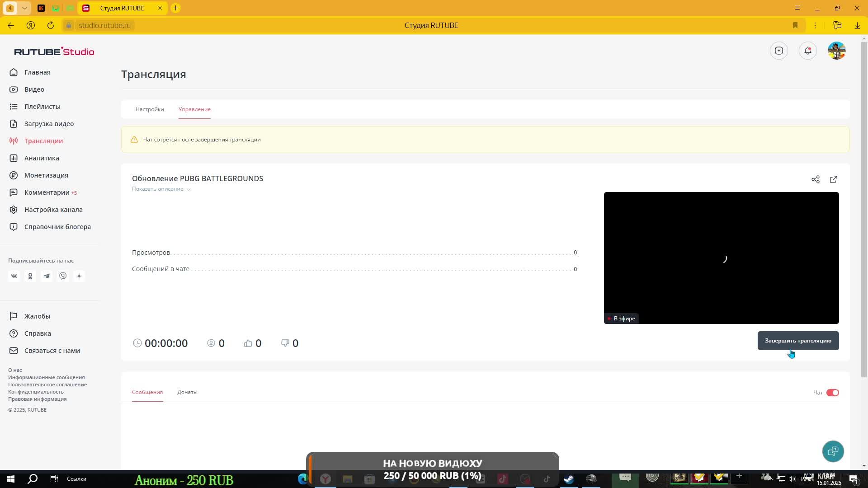Open the Пользовательское соглашение link
868x488 pixels.
[47, 385]
